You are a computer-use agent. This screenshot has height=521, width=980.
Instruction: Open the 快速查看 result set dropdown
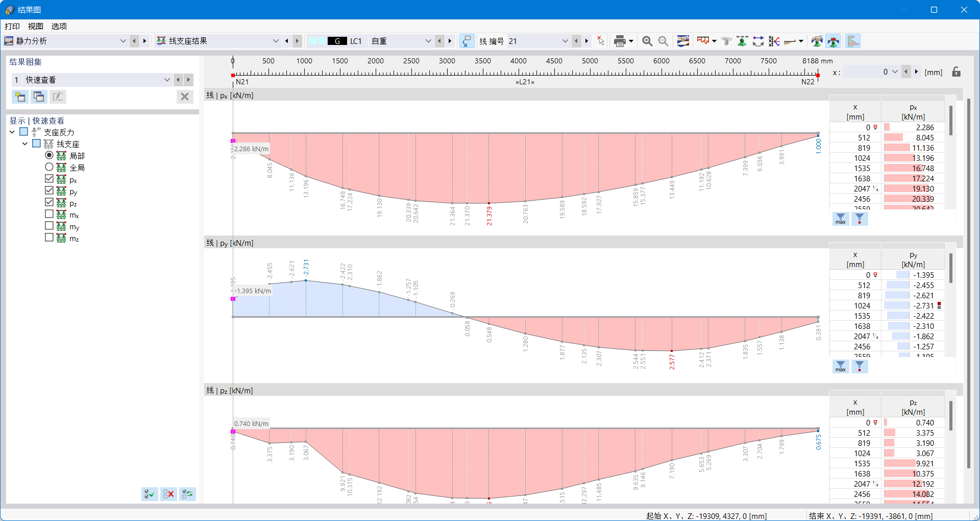[x=167, y=80]
